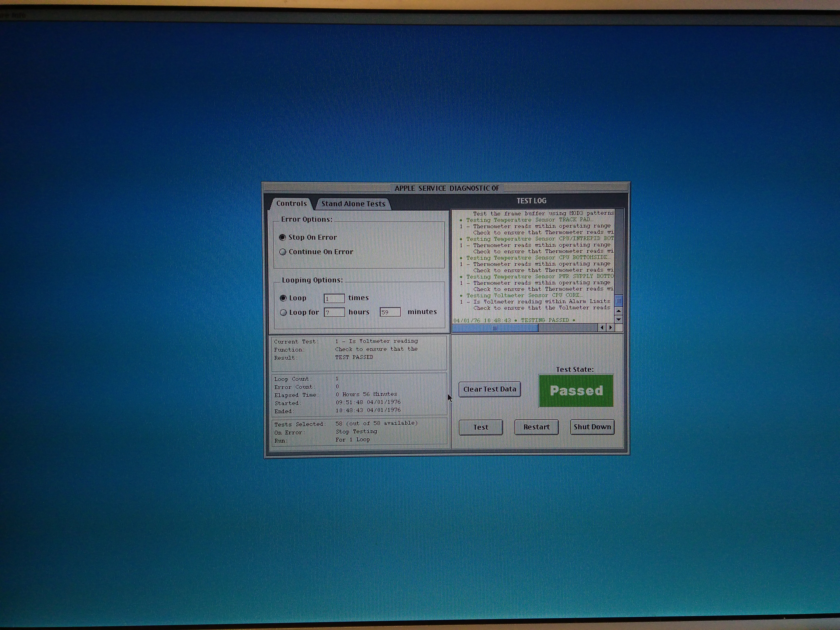Click the test log scroll up arrow
The width and height of the screenshot is (840, 630).
pos(619,311)
